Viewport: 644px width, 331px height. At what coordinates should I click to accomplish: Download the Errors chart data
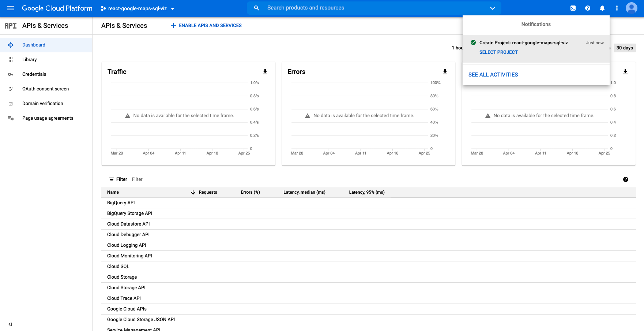pyautogui.click(x=445, y=72)
